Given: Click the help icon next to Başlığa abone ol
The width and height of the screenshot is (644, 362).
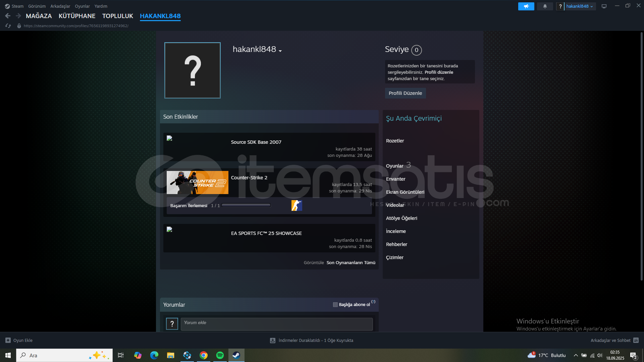Looking at the screenshot, I should click(x=373, y=302).
